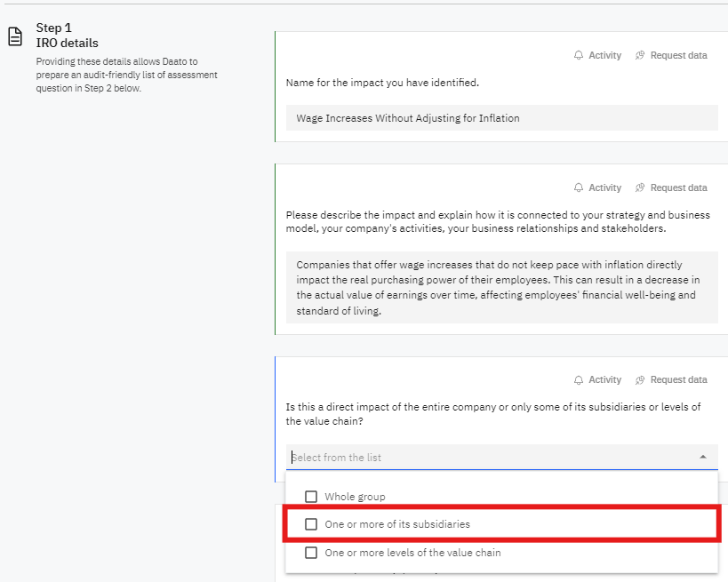Enable One or more levels of the value chain
The image size is (728, 582).
(x=311, y=553)
